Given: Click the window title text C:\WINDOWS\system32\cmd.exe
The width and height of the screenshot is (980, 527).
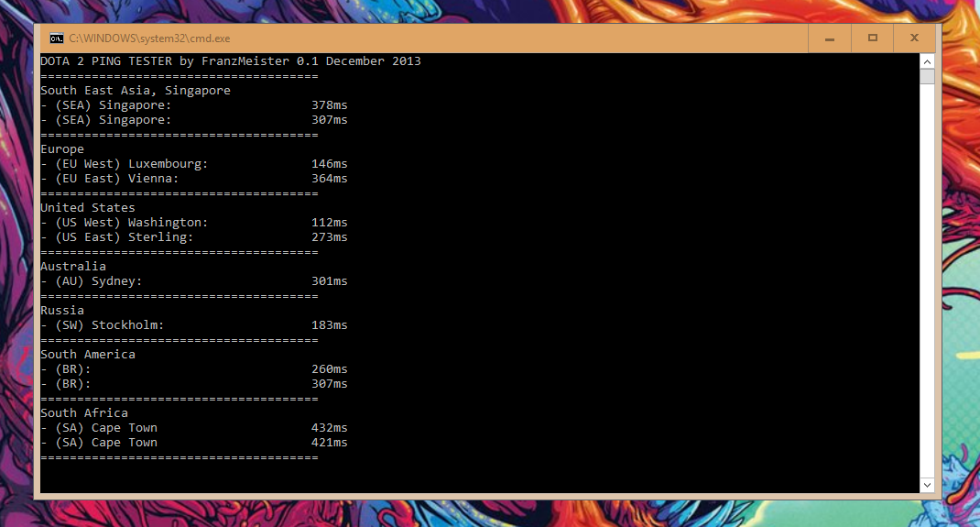Looking at the screenshot, I should [x=149, y=38].
